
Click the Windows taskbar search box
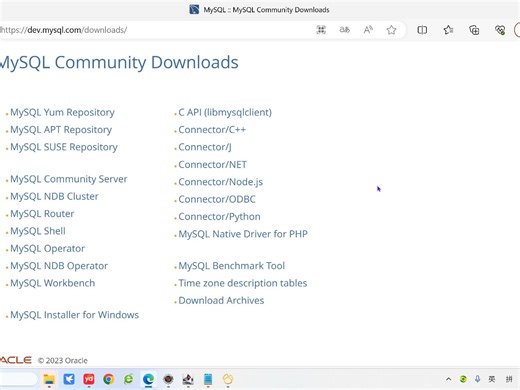[18, 379]
